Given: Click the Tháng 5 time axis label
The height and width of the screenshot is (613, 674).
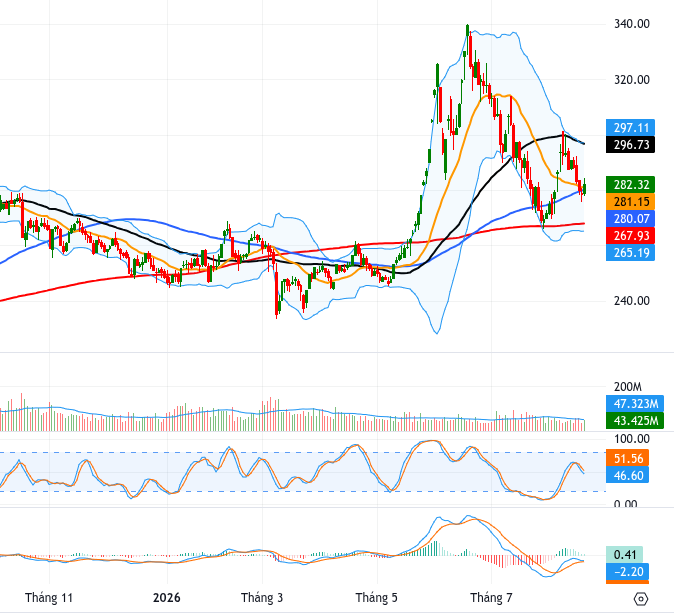Looking at the screenshot, I should click(377, 598).
